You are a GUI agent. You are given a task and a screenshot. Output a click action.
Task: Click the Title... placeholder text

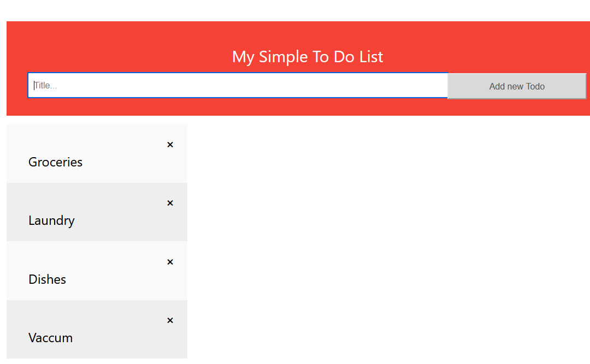pyautogui.click(x=46, y=86)
